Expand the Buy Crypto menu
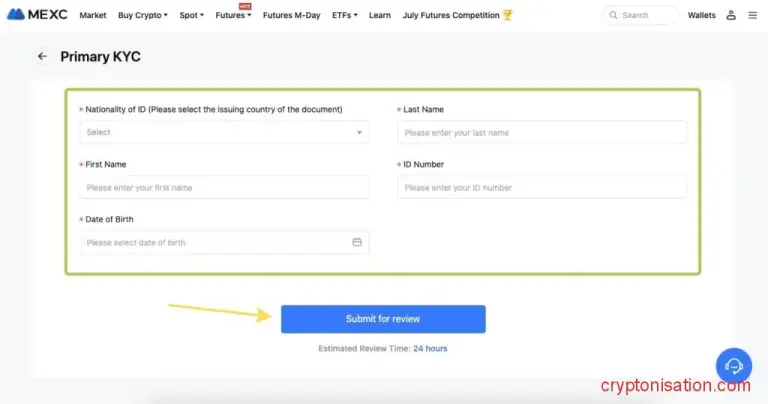 tap(143, 15)
